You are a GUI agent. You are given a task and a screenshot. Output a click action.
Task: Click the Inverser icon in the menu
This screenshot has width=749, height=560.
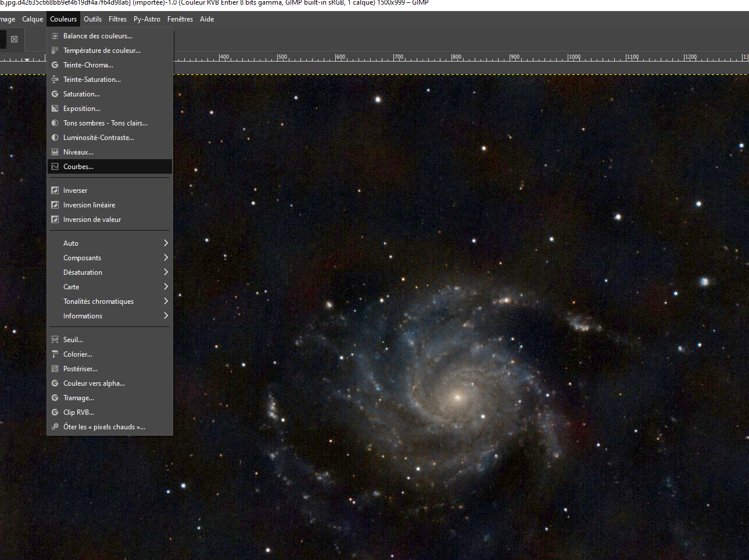[x=55, y=191]
